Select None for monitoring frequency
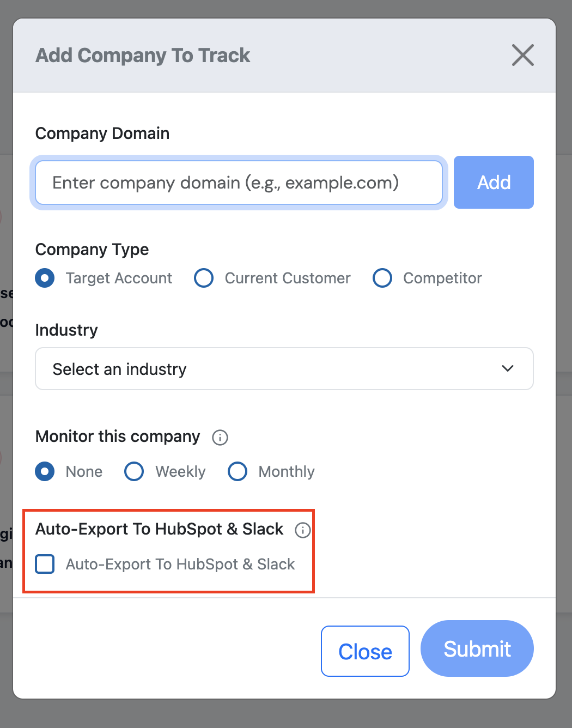Image resolution: width=572 pixels, height=728 pixels. 45,471
